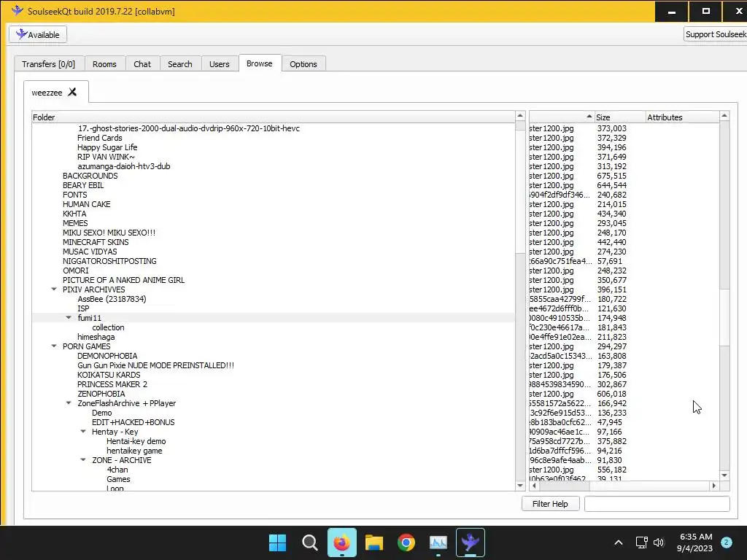Click the Support Soulseek button

click(715, 34)
